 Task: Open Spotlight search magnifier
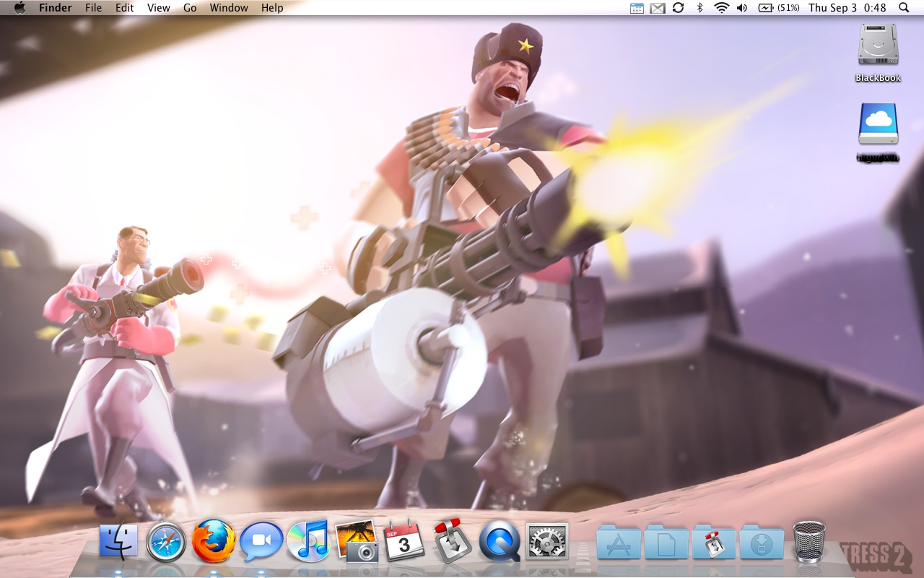pyautogui.click(x=904, y=8)
